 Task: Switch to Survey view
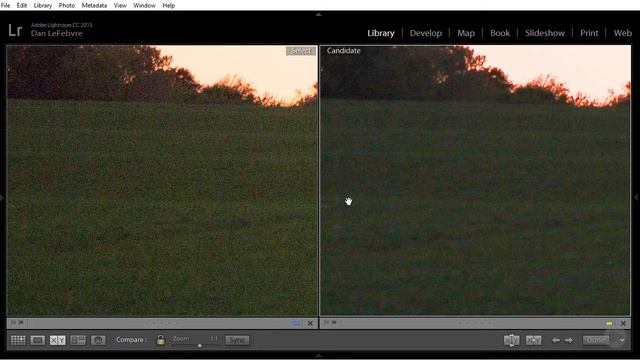[78, 340]
